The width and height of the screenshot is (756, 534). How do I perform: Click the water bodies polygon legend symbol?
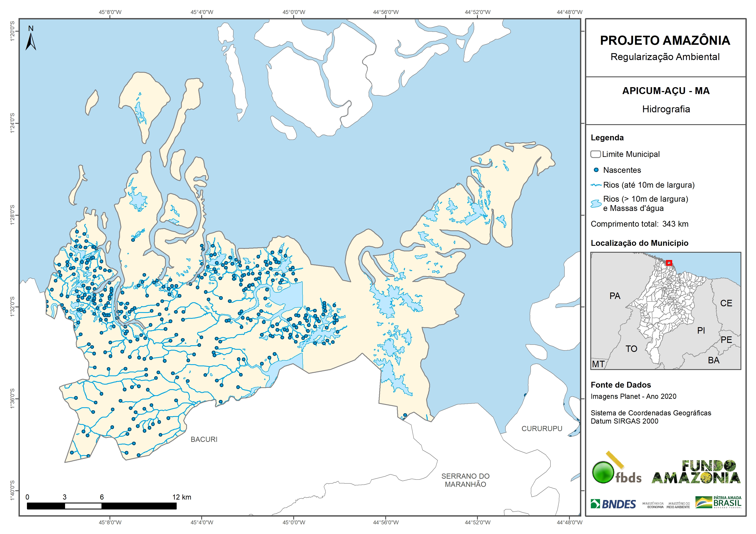pyautogui.click(x=596, y=204)
